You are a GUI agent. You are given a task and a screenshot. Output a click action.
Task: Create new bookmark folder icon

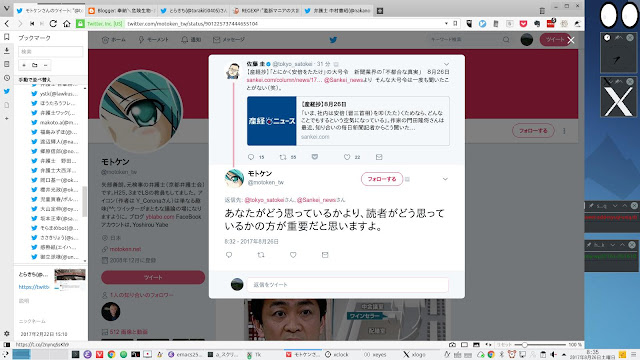coord(35,65)
